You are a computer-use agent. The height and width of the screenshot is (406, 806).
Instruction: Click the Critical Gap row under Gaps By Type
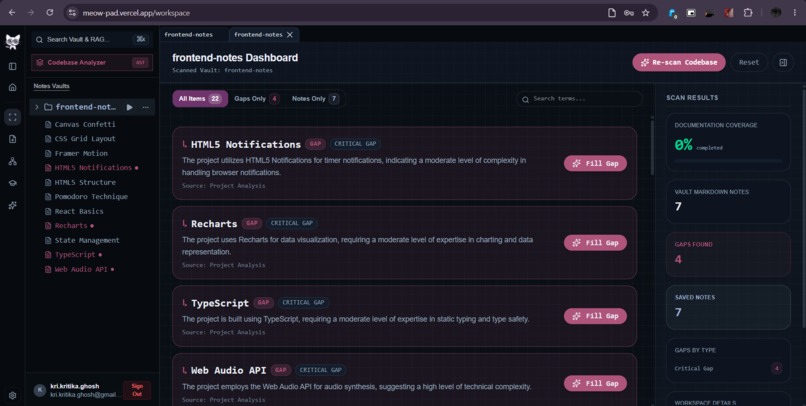(728, 368)
